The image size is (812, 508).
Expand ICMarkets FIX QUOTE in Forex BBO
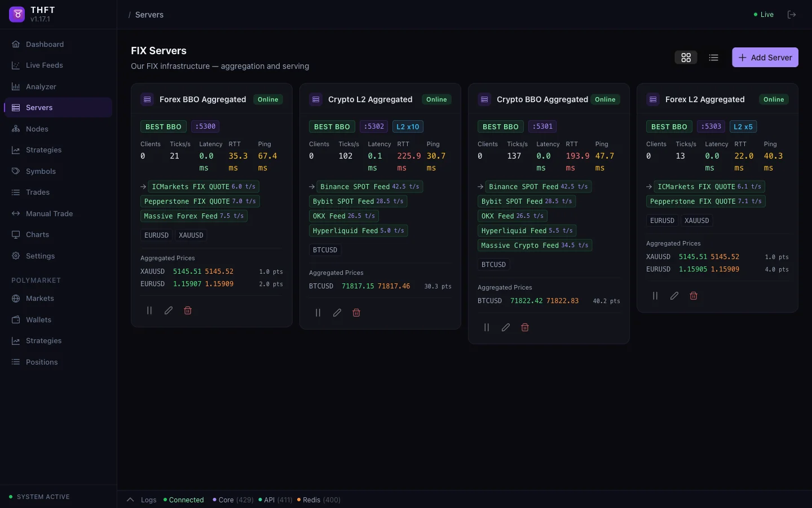[143, 187]
